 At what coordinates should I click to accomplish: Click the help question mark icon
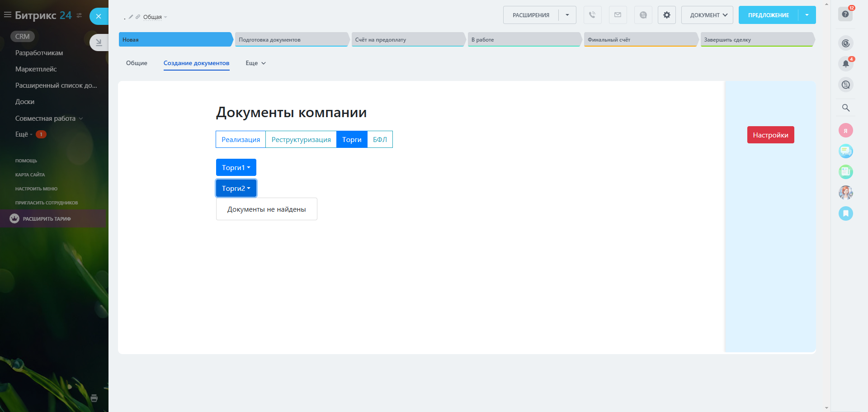tap(845, 14)
